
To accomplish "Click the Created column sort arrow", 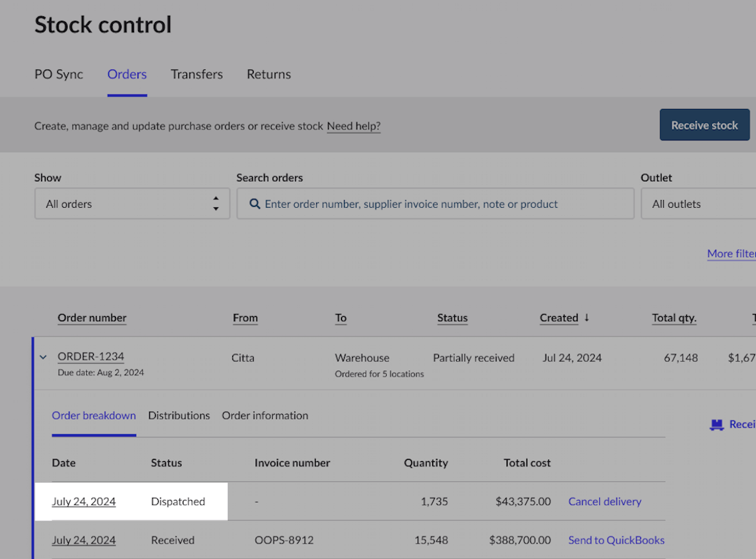I will (x=587, y=318).
